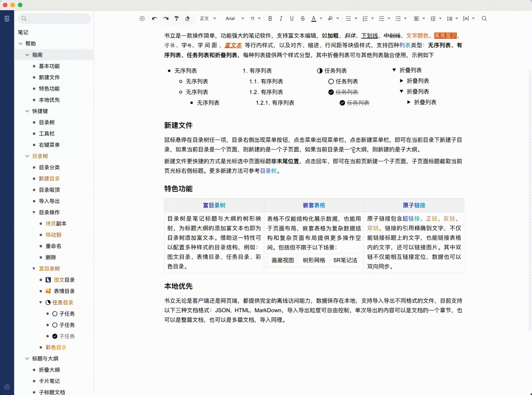Click the 反链 link

[449, 219]
